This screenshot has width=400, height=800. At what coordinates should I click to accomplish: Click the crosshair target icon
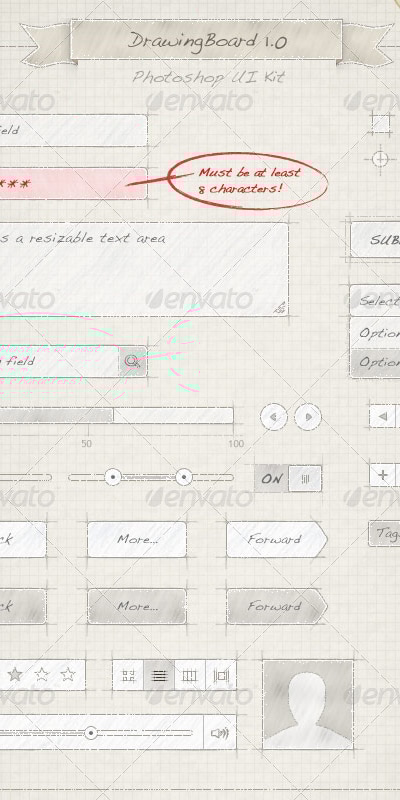point(380,159)
